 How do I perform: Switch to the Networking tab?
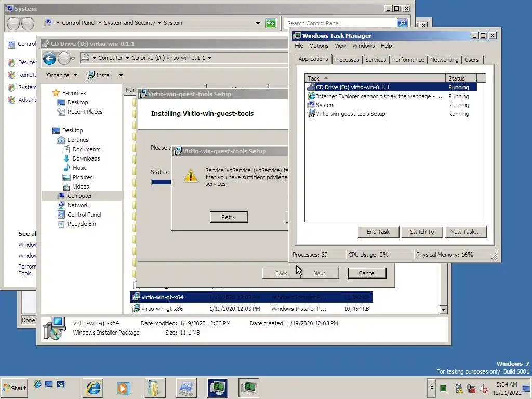444,60
